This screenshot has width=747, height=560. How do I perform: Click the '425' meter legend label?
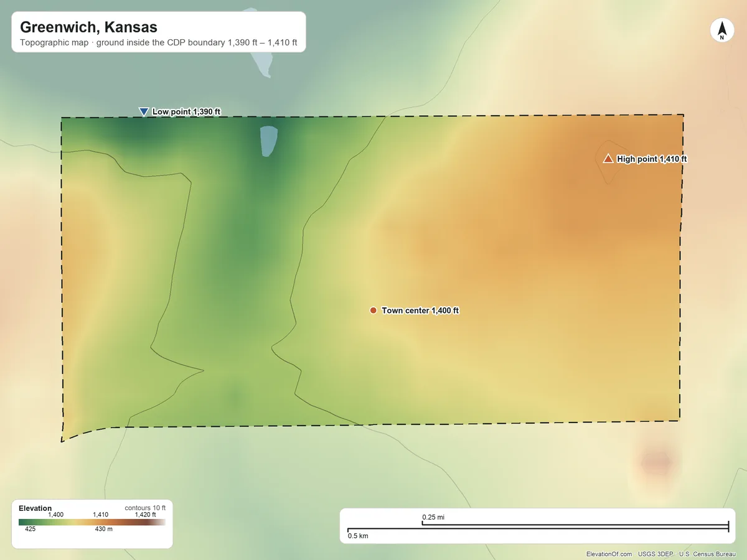click(x=30, y=530)
